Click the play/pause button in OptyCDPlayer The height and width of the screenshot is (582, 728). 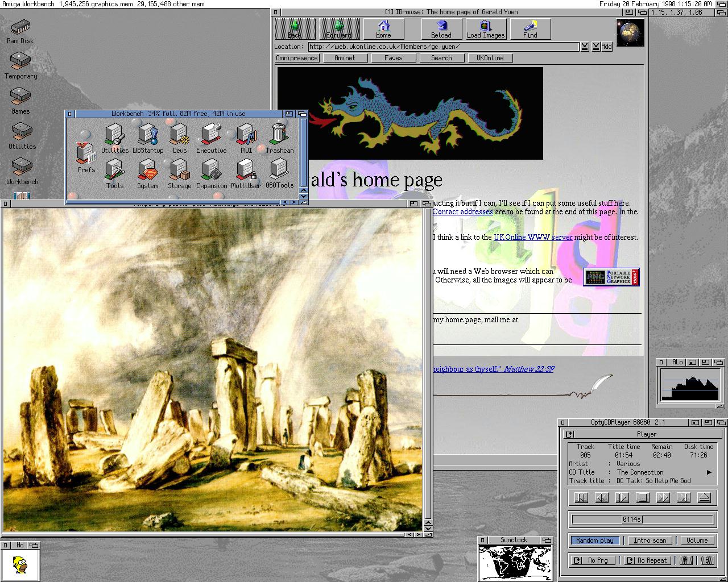pyautogui.click(x=622, y=498)
